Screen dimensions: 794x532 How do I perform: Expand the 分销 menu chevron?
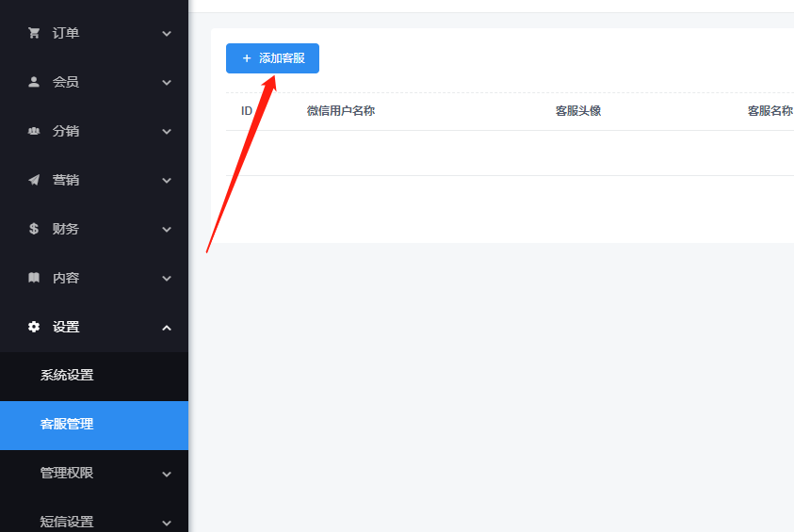click(x=167, y=132)
